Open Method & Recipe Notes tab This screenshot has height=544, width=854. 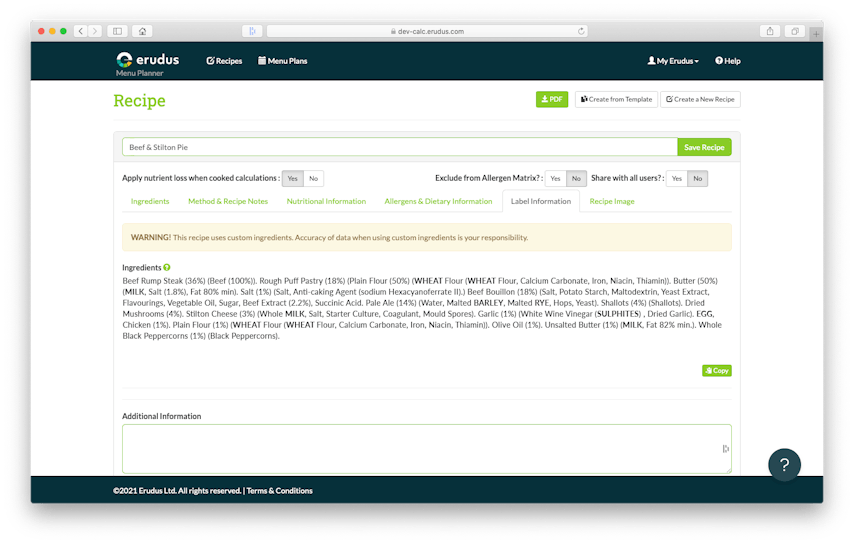click(228, 201)
